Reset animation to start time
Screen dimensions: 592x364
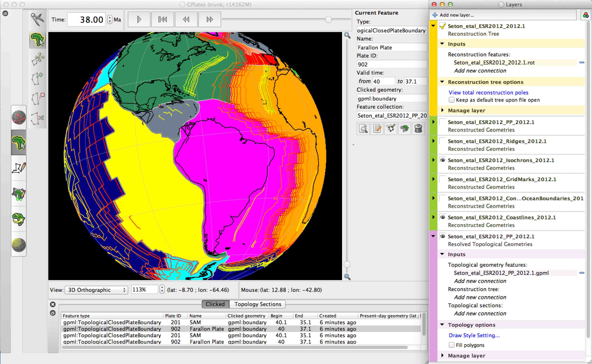(x=163, y=19)
